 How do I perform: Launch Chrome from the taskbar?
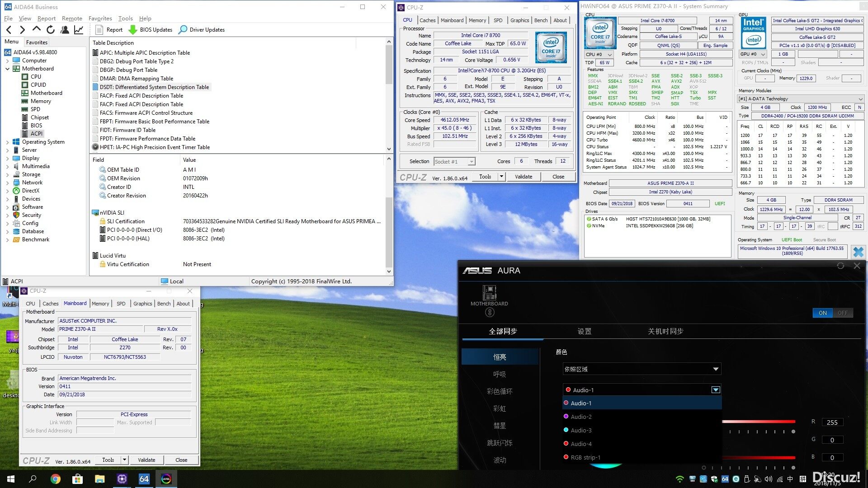55,479
